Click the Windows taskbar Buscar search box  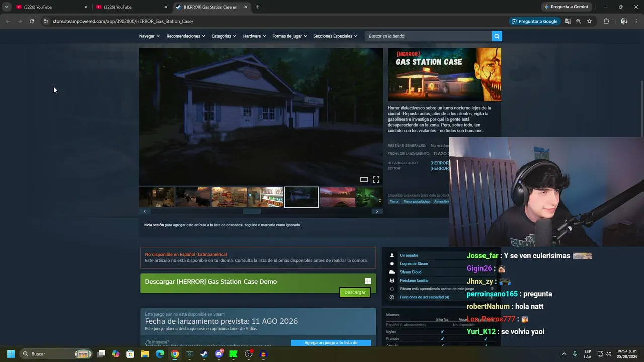tap(56, 354)
